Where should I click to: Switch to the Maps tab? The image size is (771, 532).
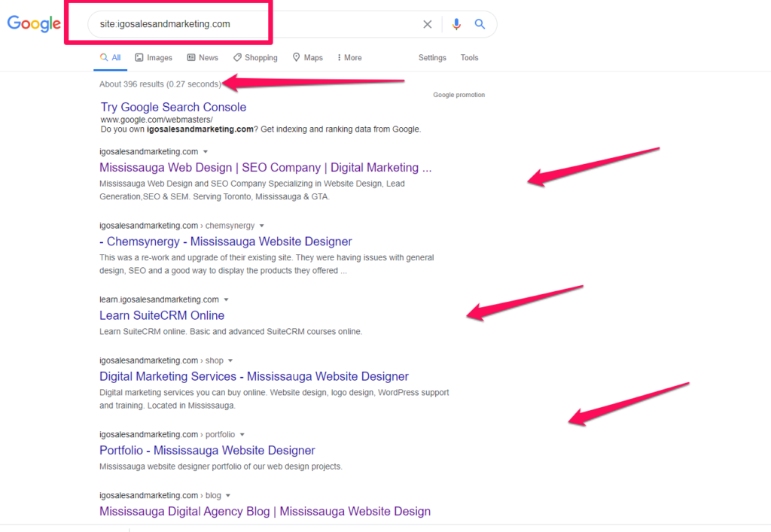pos(308,57)
